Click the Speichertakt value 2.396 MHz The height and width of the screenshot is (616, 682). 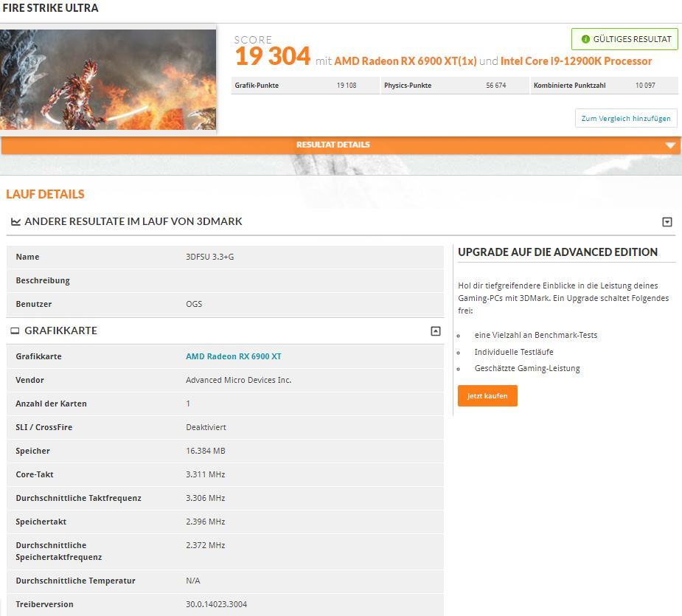205,522
